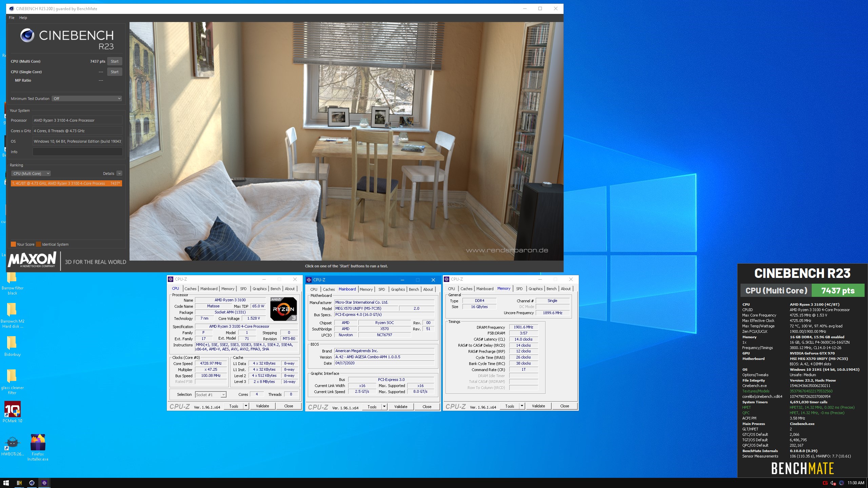Select the highlighted 7437 ranking entry
Image resolution: width=868 pixels, height=488 pixels.
(x=66, y=183)
